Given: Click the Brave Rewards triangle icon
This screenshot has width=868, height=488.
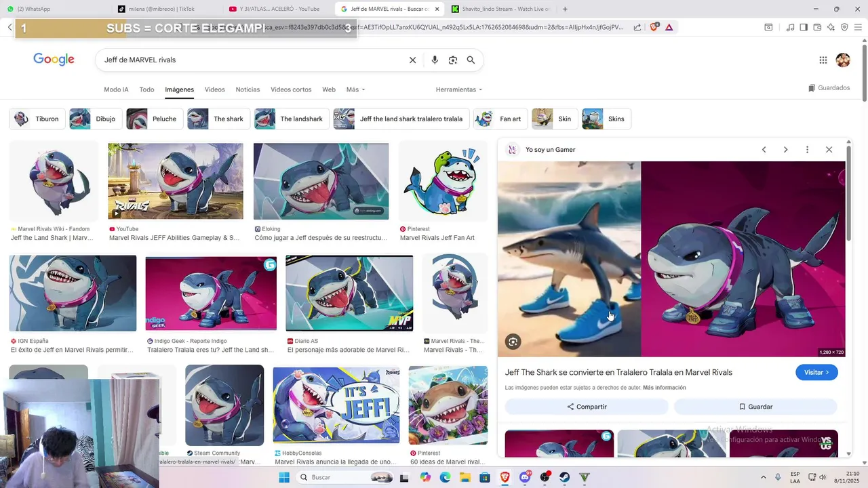Looking at the screenshot, I should pos(669,27).
